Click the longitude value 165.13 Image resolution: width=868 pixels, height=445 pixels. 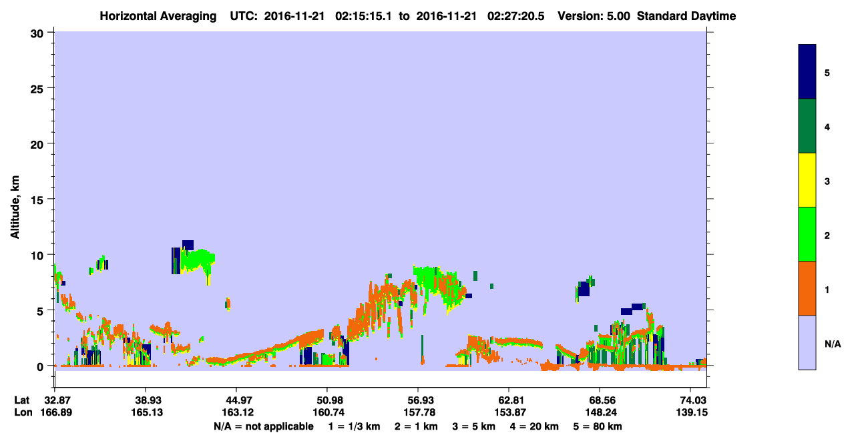(x=146, y=412)
